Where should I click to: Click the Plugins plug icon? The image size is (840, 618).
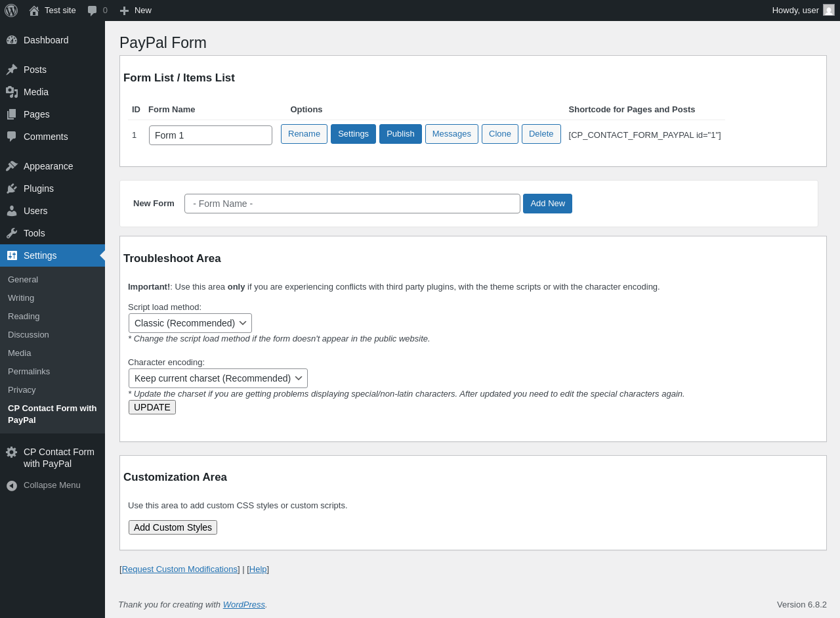coord(12,188)
